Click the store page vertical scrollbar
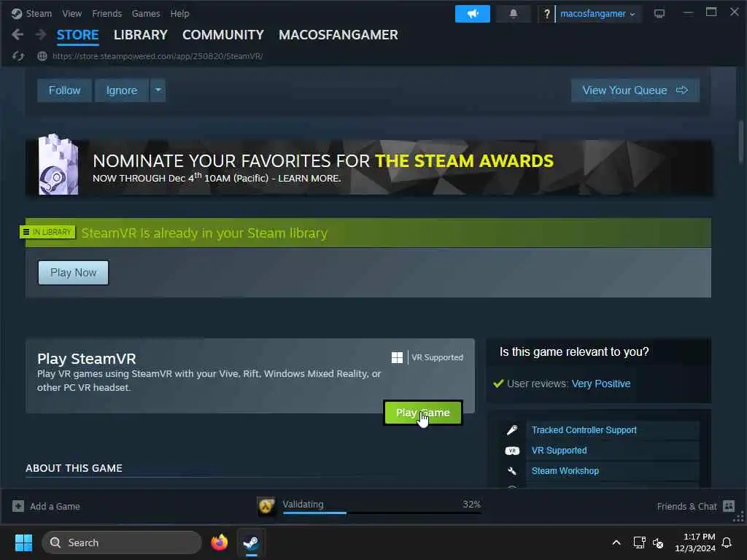Viewport: 747px width, 560px height. (x=741, y=142)
